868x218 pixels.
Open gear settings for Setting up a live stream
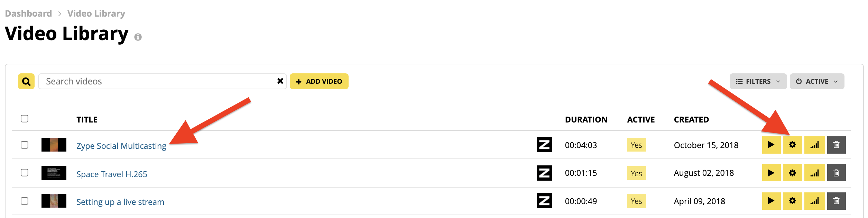(792, 201)
